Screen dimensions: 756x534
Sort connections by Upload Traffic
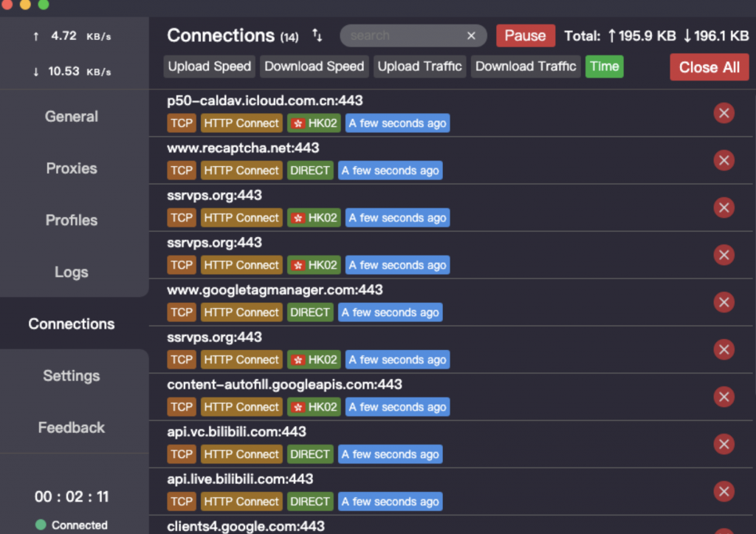(x=419, y=66)
